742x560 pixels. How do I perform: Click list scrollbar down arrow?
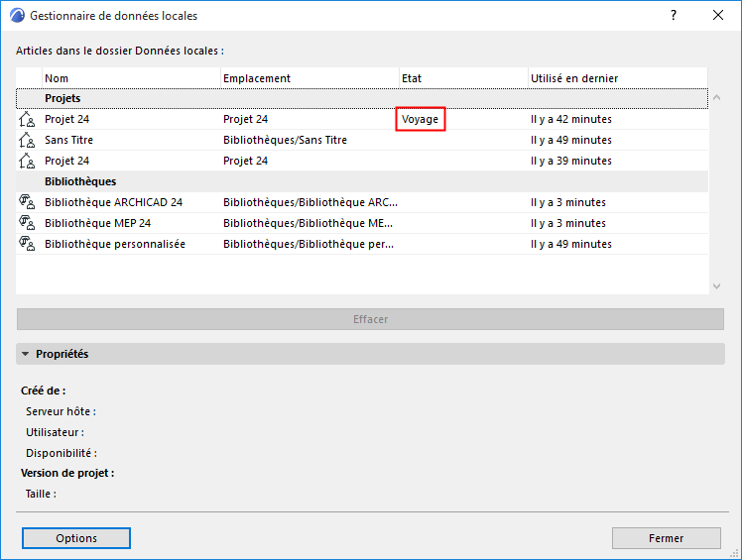pyautogui.click(x=717, y=286)
